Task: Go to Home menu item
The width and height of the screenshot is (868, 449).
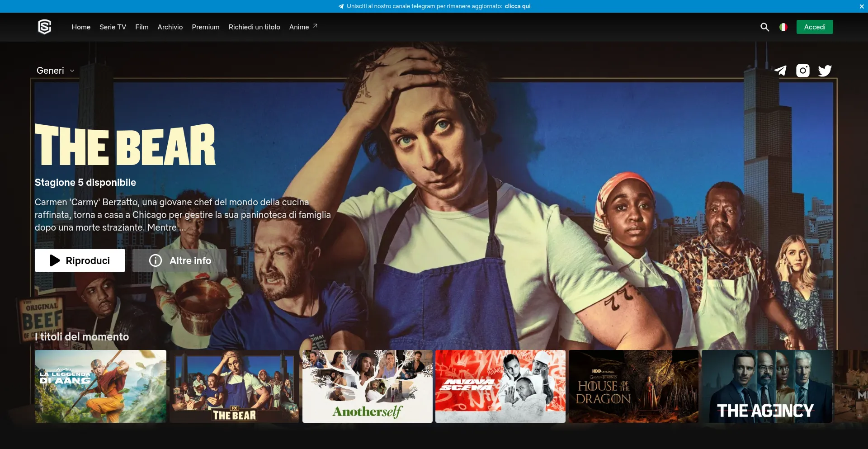Action: pyautogui.click(x=81, y=27)
